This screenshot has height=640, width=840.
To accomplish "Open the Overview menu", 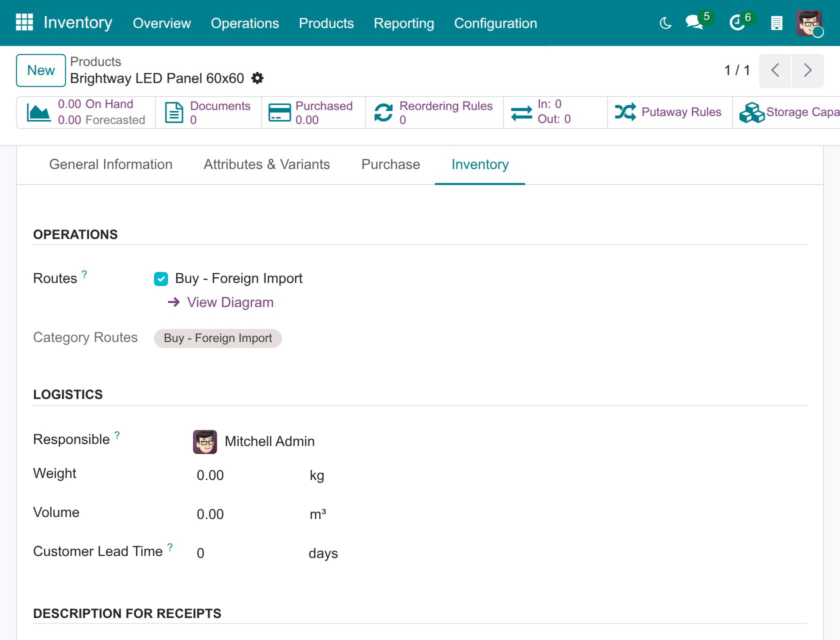I will [x=162, y=23].
